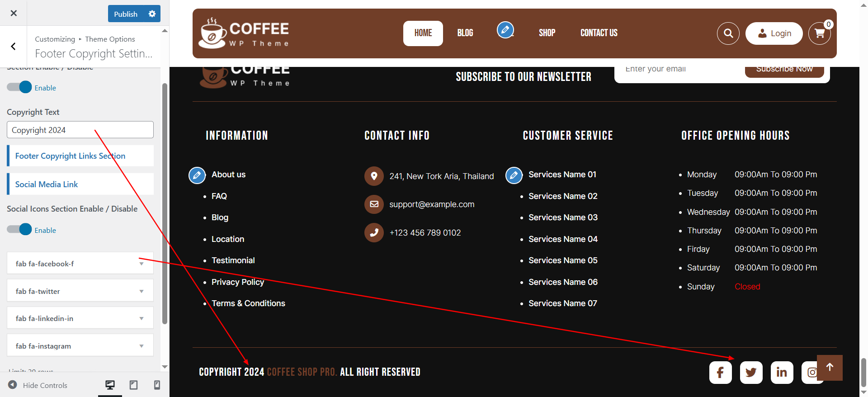Viewport: 868px width, 397px height.
Task: Toggle the footer copyright section Enable switch
Action: (19, 87)
